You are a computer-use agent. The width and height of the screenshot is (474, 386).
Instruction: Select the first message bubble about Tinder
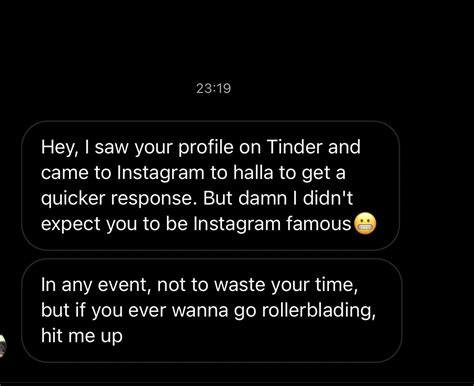pyautogui.click(x=210, y=185)
